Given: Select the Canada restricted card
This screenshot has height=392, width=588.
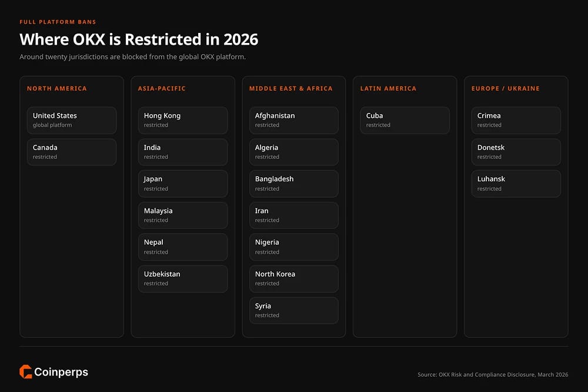Looking at the screenshot, I should click(72, 152).
